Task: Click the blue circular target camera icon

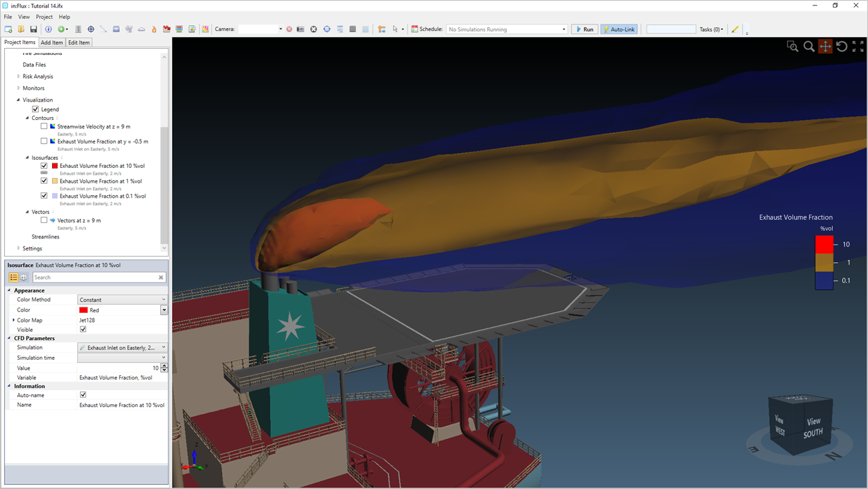Action: (x=327, y=29)
